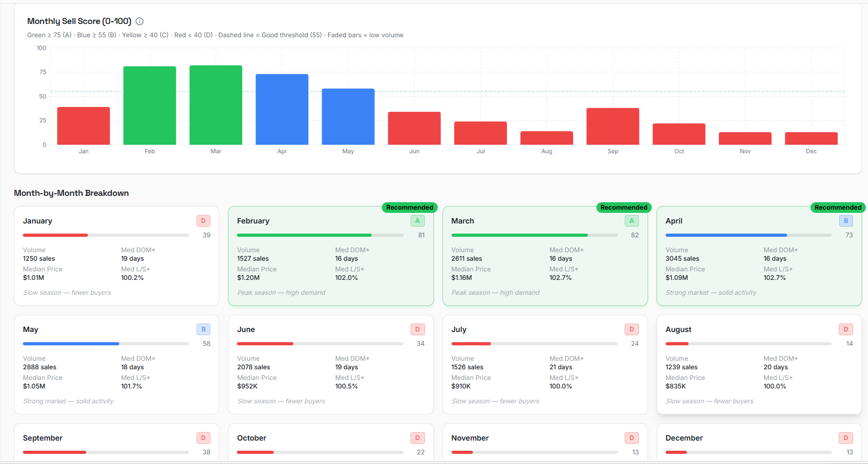Click the '$1.20M' median price in February
The width and height of the screenshot is (868, 464).
point(248,278)
